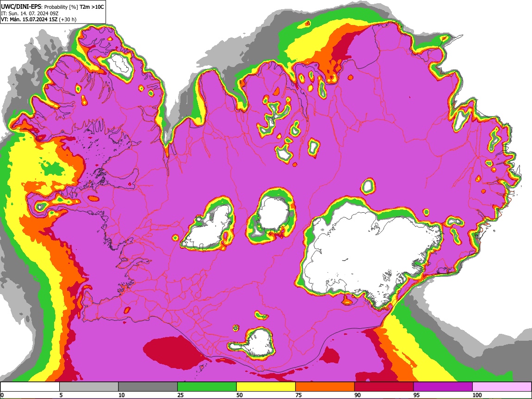Click the purple 95–100% legend swatch
Image resolution: width=532 pixels, height=399 pixels.
(x=443, y=387)
